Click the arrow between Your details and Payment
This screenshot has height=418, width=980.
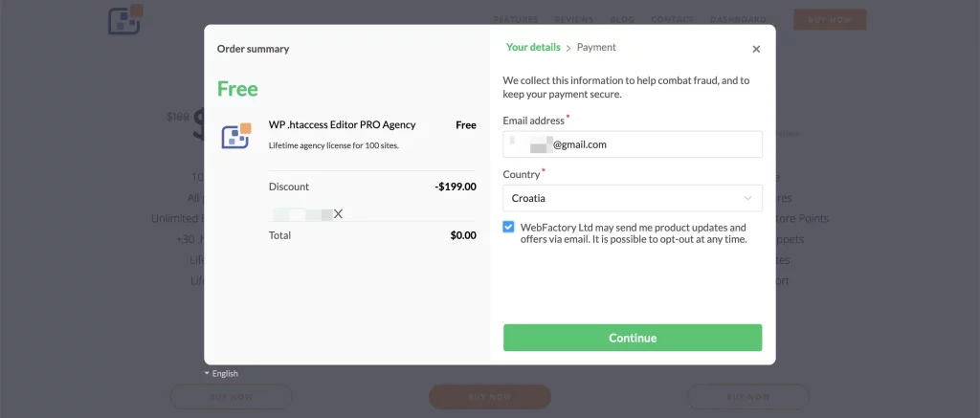point(568,48)
